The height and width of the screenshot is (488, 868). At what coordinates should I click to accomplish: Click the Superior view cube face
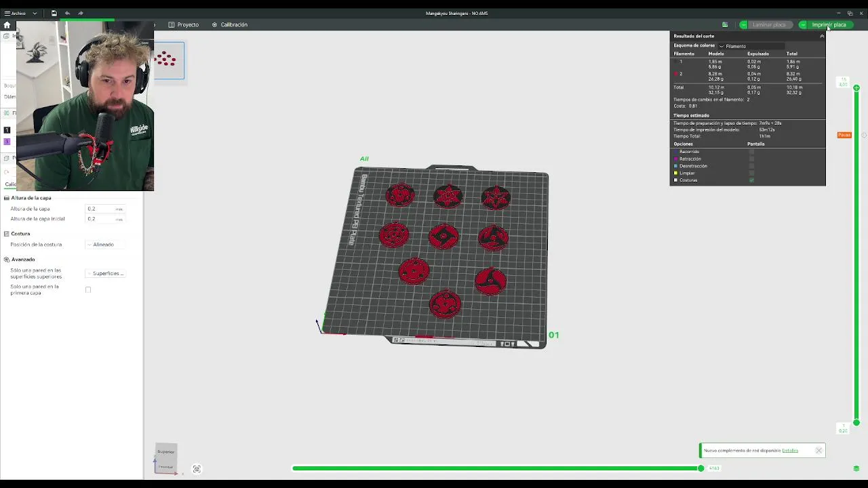165,452
